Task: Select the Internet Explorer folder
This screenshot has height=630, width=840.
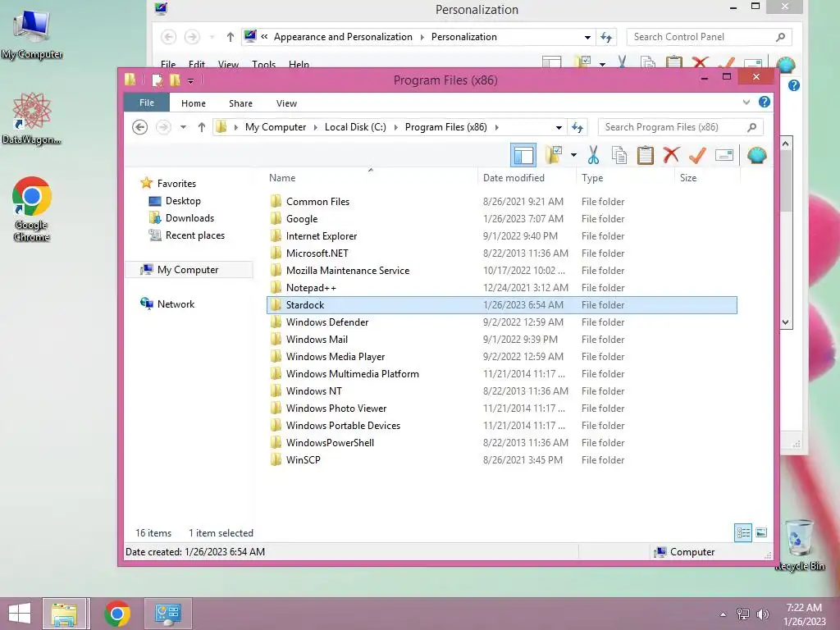Action: click(502, 235)
